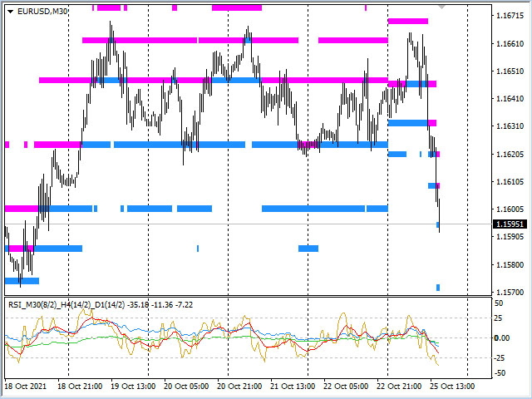
Task: Click RSI scale value 25
Action: pos(499,318)
